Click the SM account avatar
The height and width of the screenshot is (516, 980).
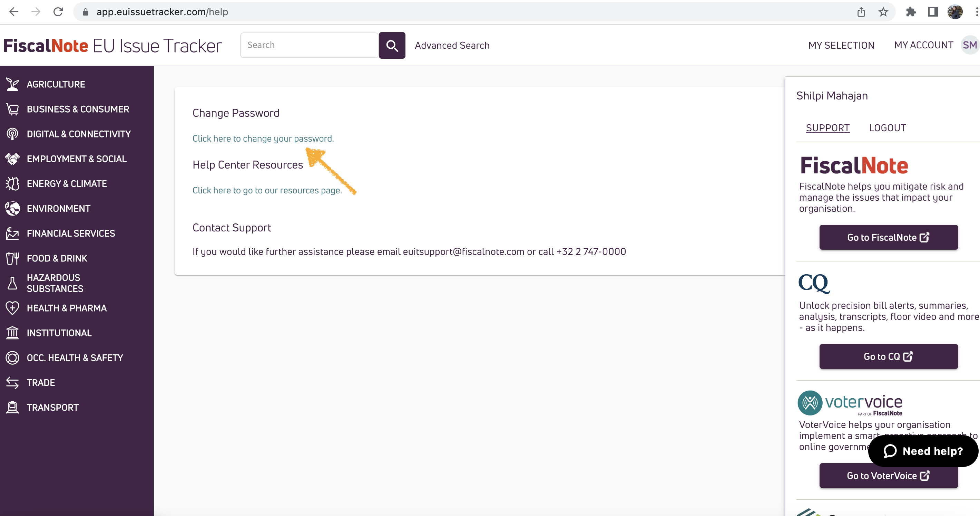(970, 45)
